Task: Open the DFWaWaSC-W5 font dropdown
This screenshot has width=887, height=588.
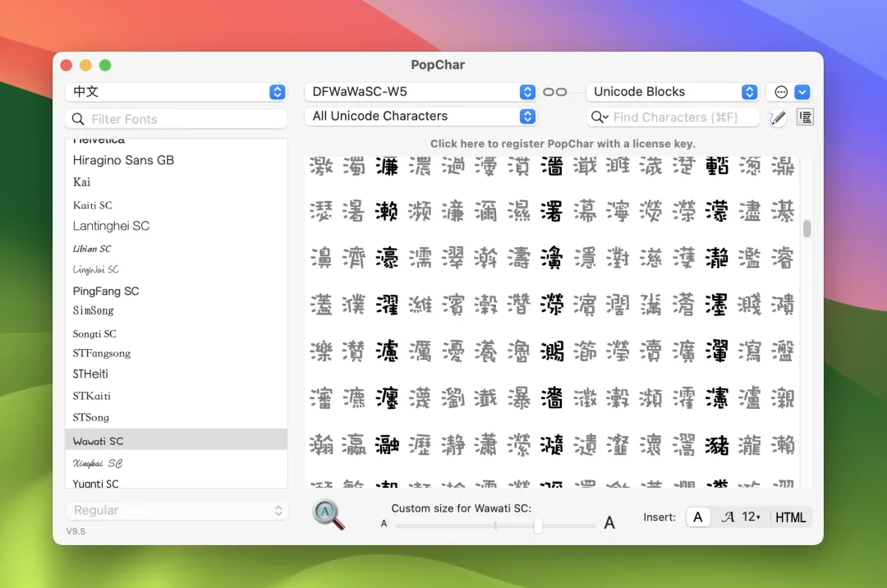Action: (x=421, y=92)
